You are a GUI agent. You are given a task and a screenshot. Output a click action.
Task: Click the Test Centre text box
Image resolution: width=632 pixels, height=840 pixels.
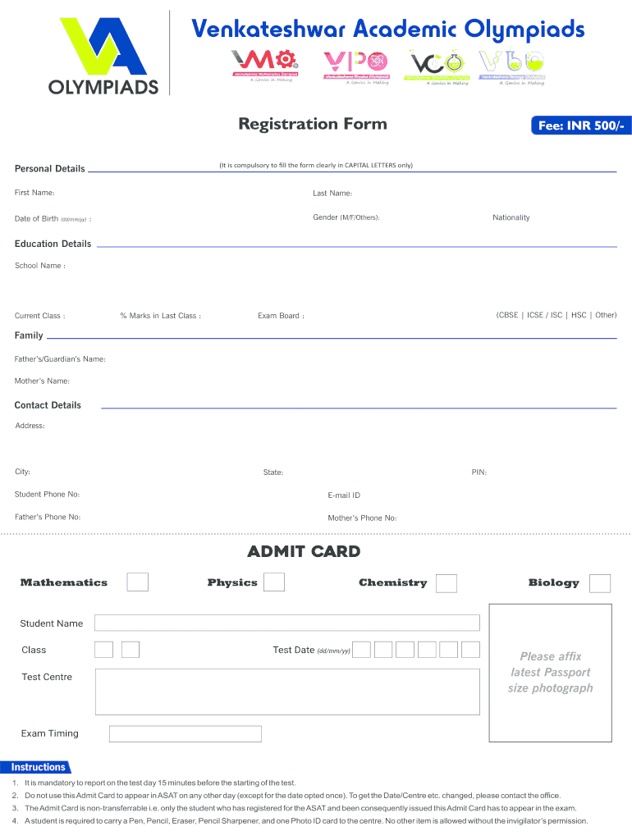(x=286, y=692)
